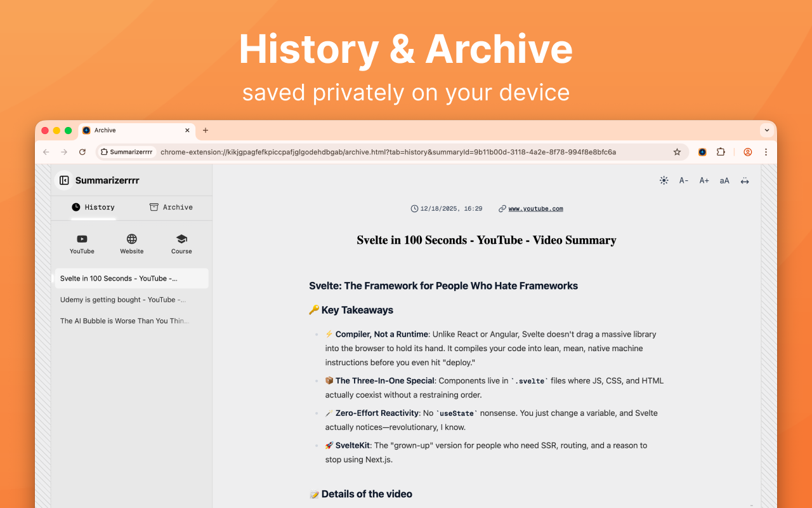The height and width of the screenshot is (508, 812).
Task: Increase font size with A+ button
Action: (x=704, y=180)
